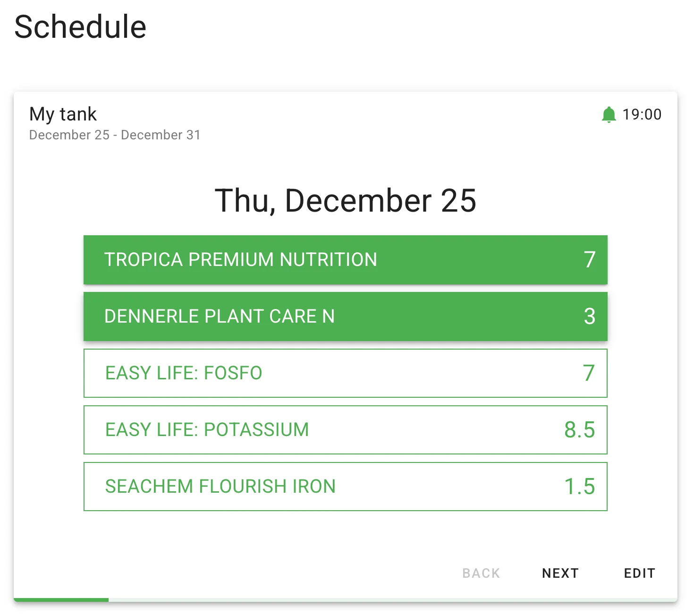Click the green week progress bar
The height and width of the screenshot is (616, 694).
click(x=61, y=599)
